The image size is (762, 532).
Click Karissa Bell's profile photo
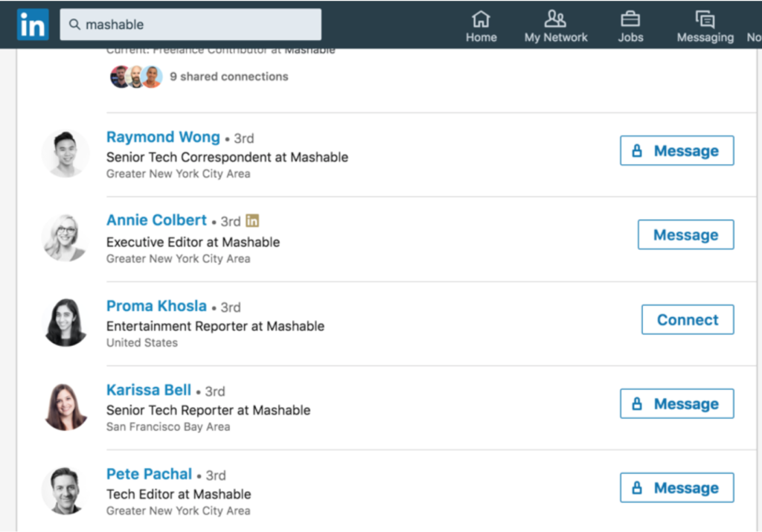tap(65, 407)
